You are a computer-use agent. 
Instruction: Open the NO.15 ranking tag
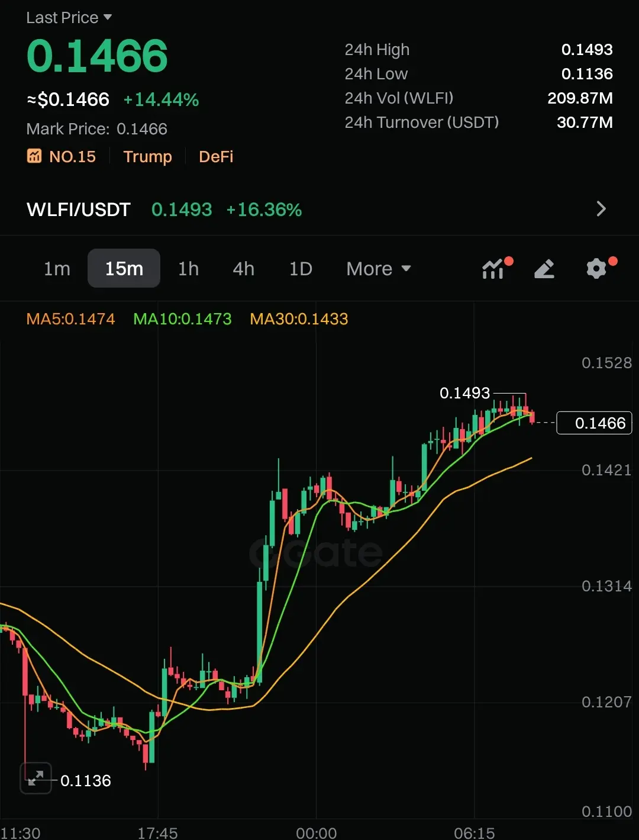(62, 157)
